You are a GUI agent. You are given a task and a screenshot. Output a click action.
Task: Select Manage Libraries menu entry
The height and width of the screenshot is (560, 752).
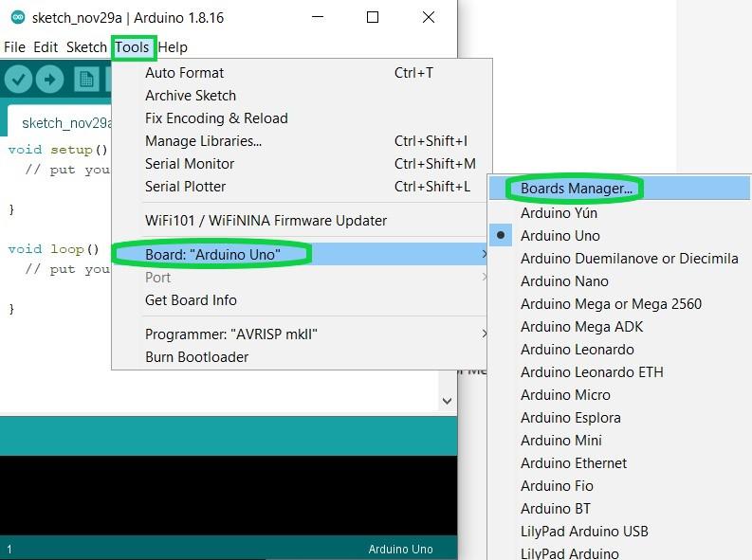pos(203,140)
